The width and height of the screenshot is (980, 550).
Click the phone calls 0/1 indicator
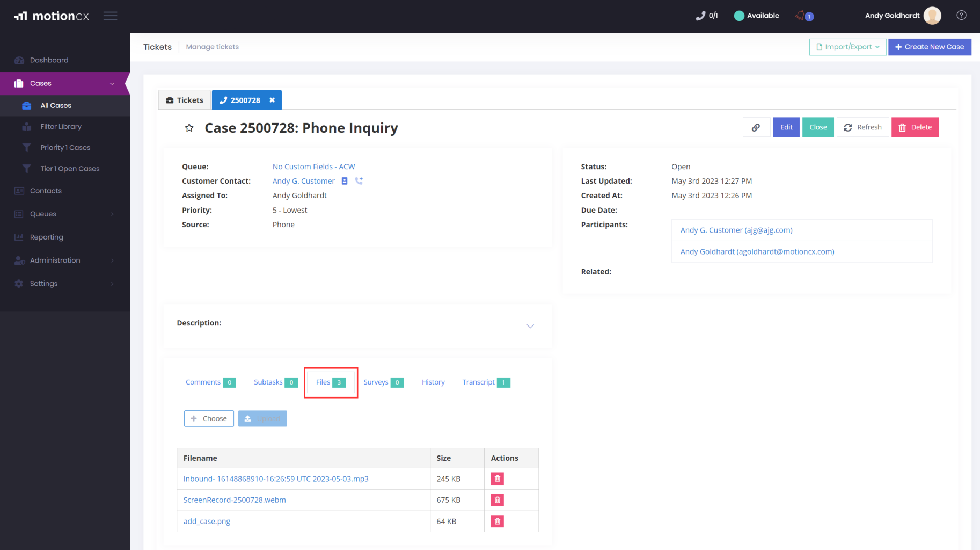(x=707, y=16)
